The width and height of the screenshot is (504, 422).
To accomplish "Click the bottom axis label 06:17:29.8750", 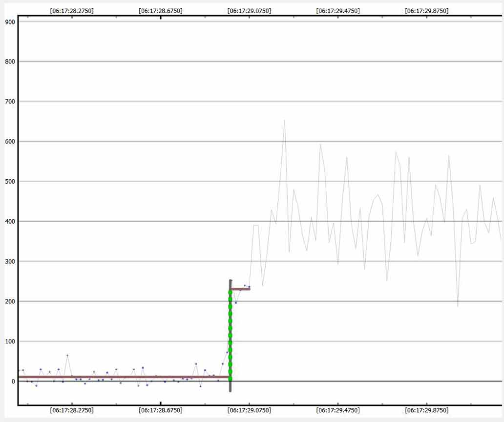I will 427,410.
